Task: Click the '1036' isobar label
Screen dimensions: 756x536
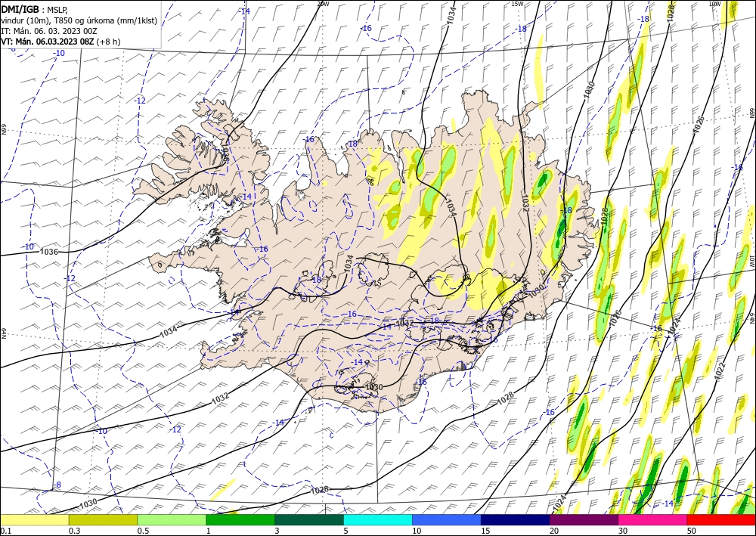Action: tap(48, 252)
